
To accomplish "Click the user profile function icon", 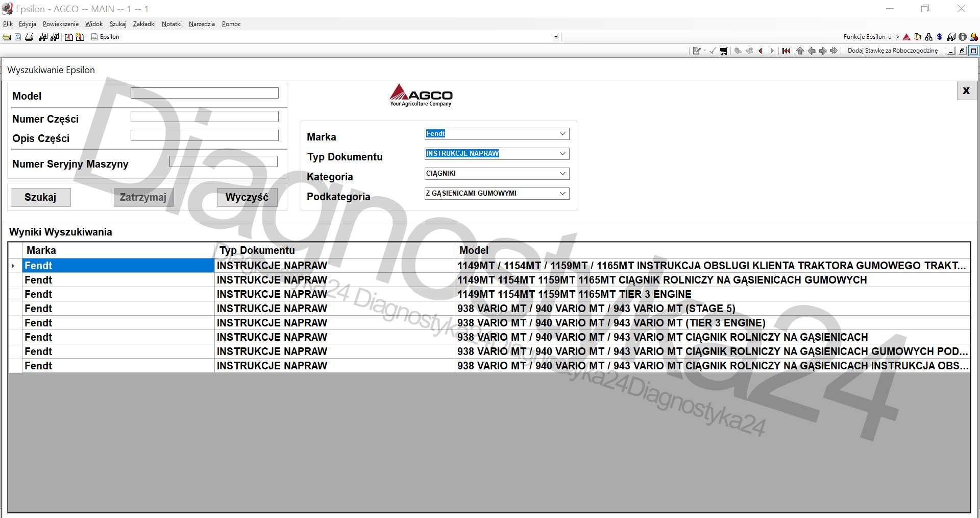I will (x=974, y=37).
